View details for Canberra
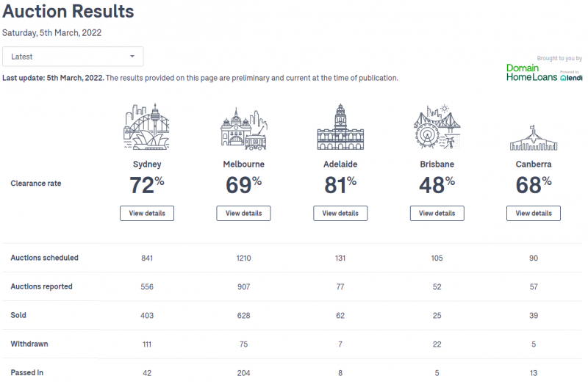The height and width of the screenshot is (387, 588). (x=534, y=213)
